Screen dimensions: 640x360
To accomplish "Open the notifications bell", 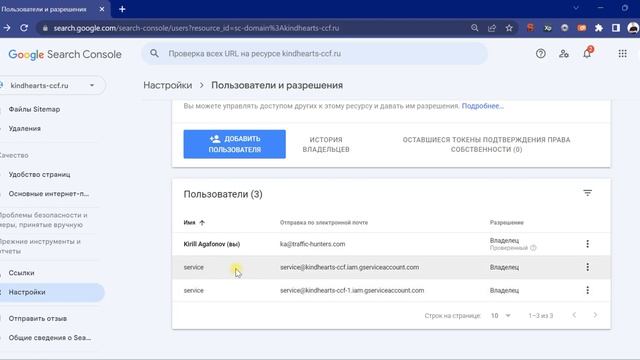I will click(x=587, y=53).
